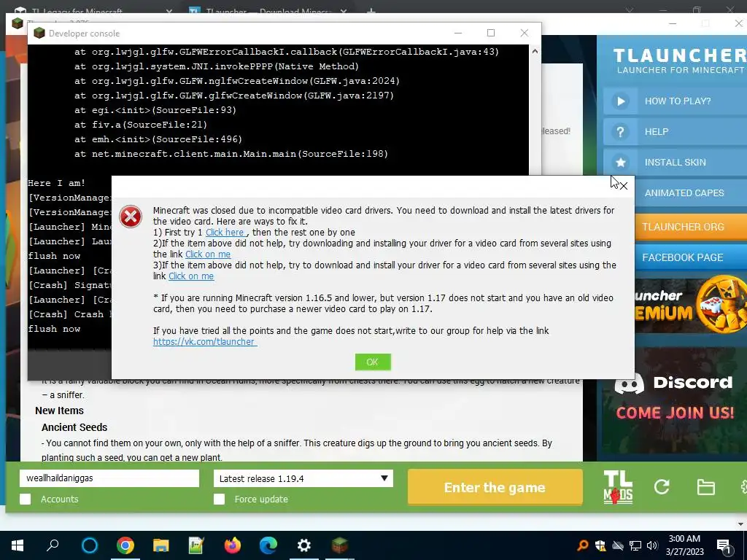Screen dimensions: 747x560
Task: Click the cloud (OneDrive) tray icon
Action: [618, 545]
